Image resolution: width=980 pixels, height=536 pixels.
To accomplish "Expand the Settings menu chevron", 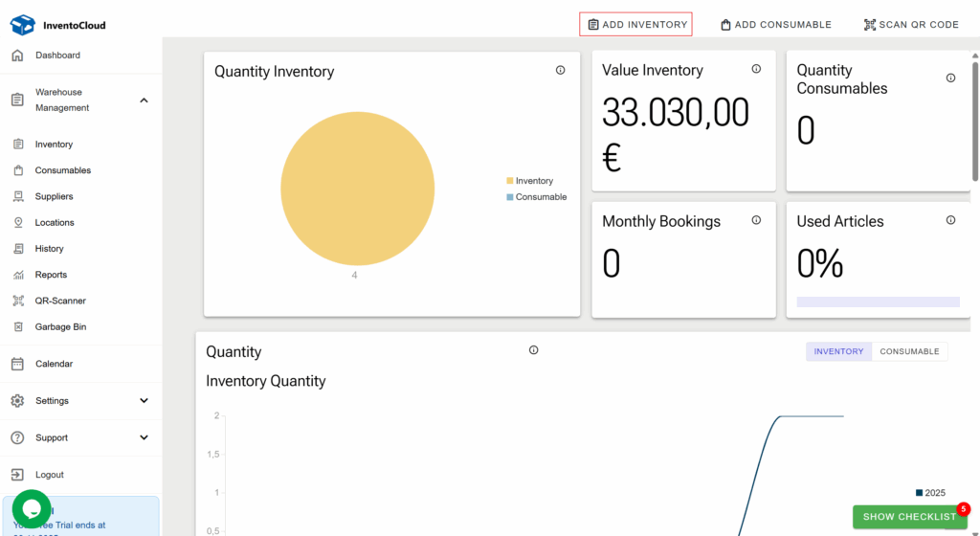I will (x=144, y=400).
